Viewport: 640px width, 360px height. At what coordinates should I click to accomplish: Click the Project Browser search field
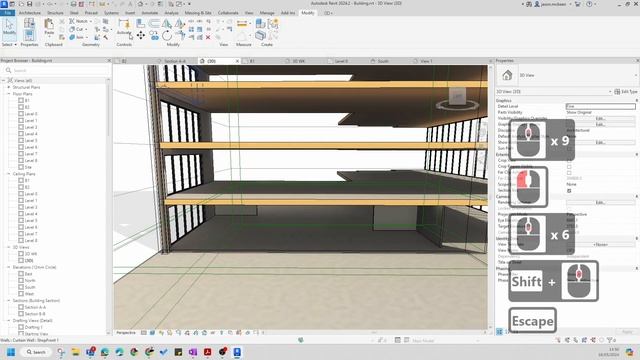tap(56, 70)
